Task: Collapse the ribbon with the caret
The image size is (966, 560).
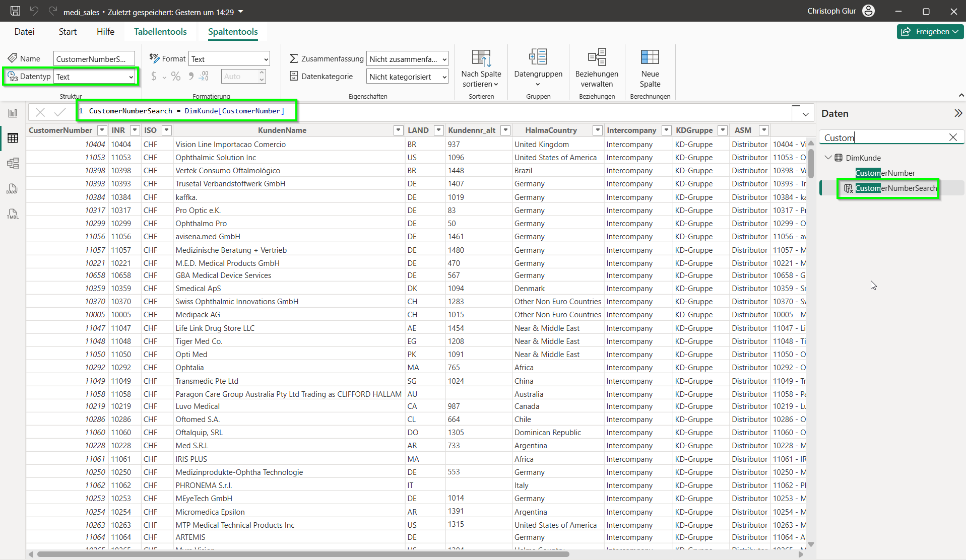Action: point(961,95)
